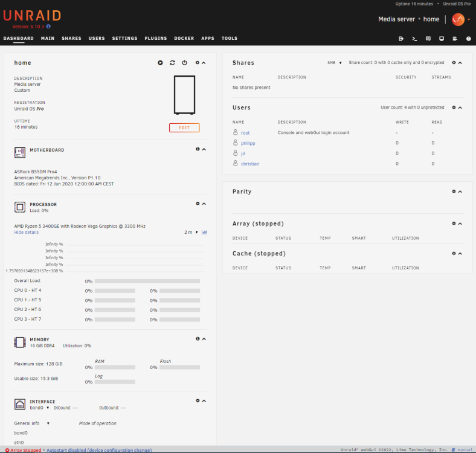Collapse the Motherboard section
The width and height of the screenshot is (476, 453).
click(x=204, y=149)
